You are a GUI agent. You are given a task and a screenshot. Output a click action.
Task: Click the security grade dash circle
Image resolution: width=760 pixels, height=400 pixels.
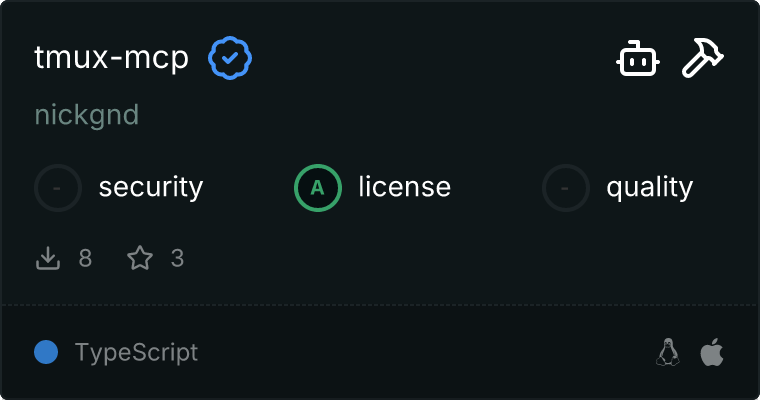tap(58, 187)
